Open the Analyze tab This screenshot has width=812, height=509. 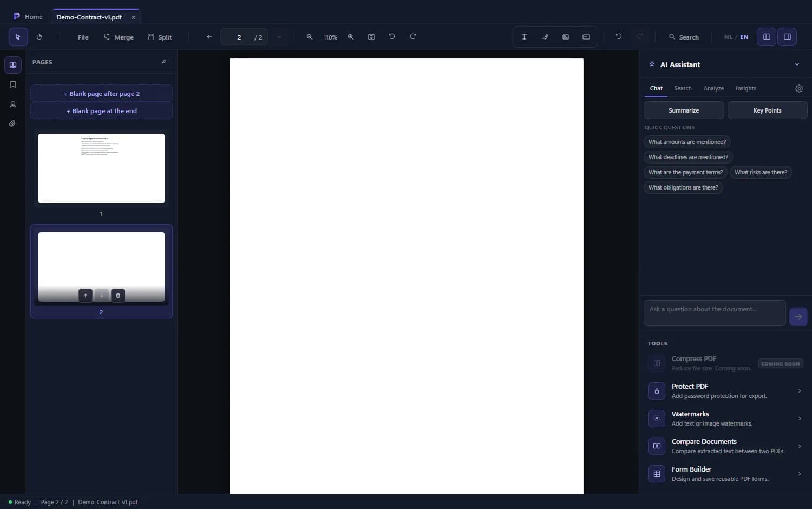(713, 88)
